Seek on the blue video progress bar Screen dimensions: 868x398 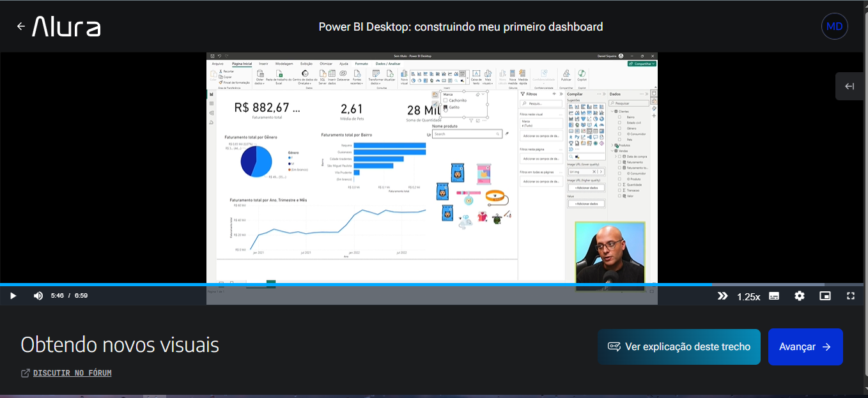pyautogui.click(x=355, y=284)
